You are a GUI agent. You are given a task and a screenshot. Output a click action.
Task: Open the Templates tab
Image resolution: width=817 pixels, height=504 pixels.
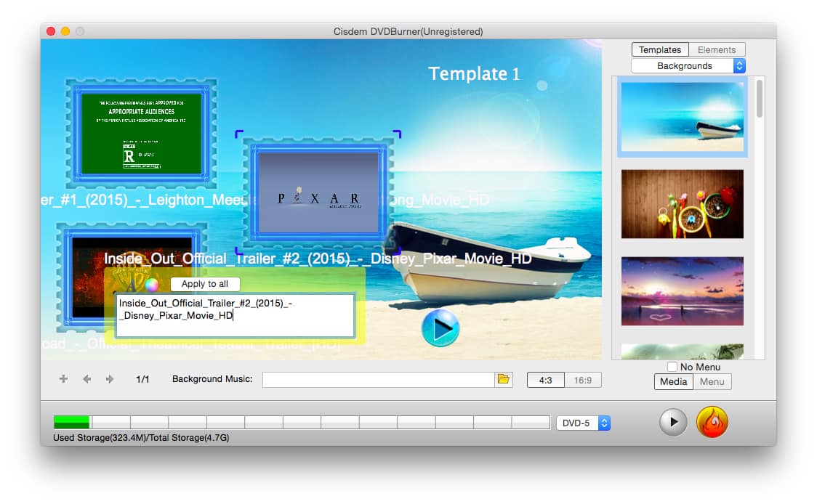point(660,49)
